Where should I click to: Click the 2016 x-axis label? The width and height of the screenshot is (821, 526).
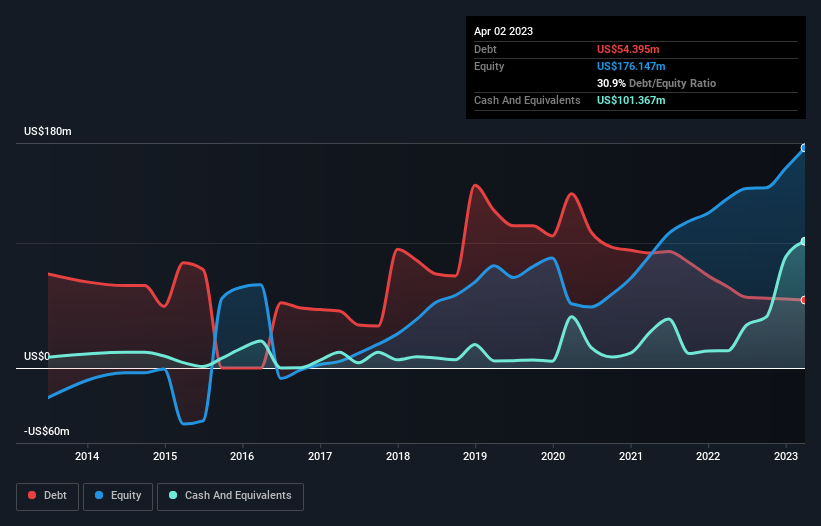[x=242, y=456]
